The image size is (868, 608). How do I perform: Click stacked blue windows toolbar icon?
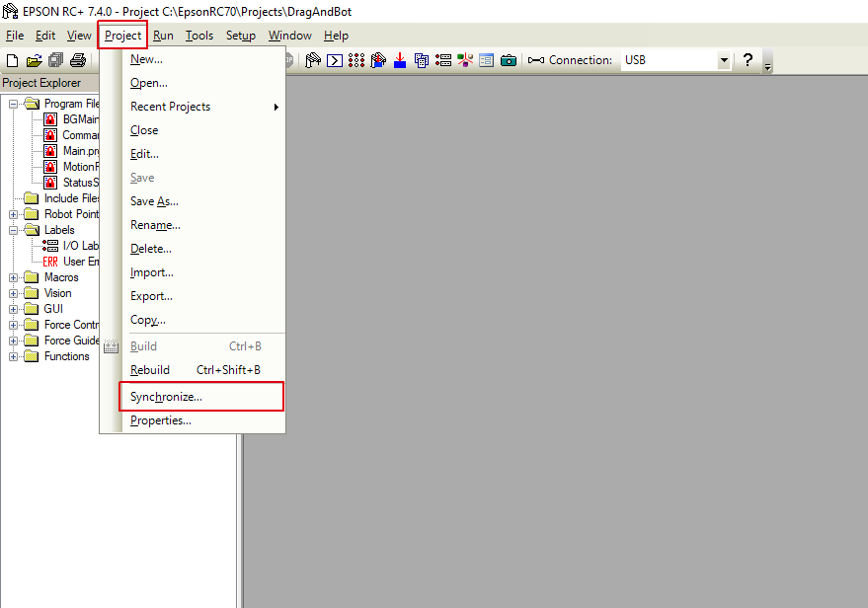(x=422, y=60)
